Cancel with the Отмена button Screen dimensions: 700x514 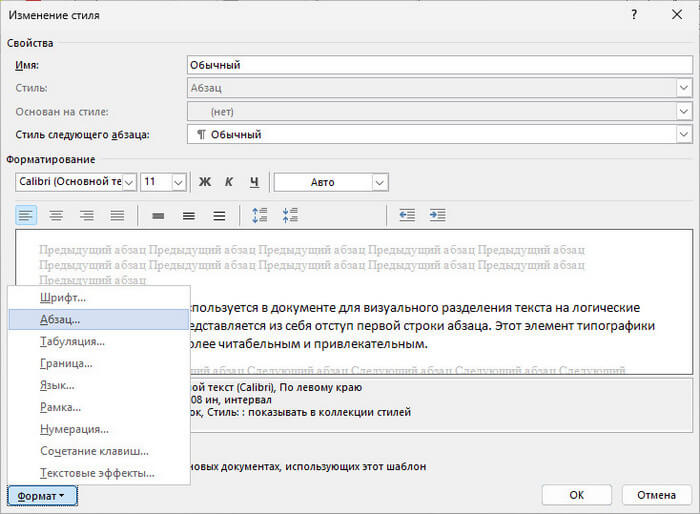pos(656,495)
